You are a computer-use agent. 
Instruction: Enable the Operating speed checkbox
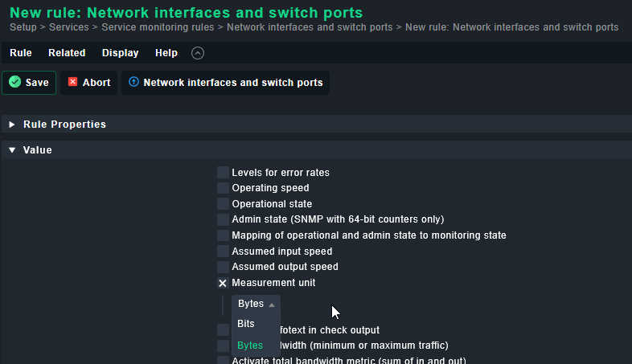[223, 188]
